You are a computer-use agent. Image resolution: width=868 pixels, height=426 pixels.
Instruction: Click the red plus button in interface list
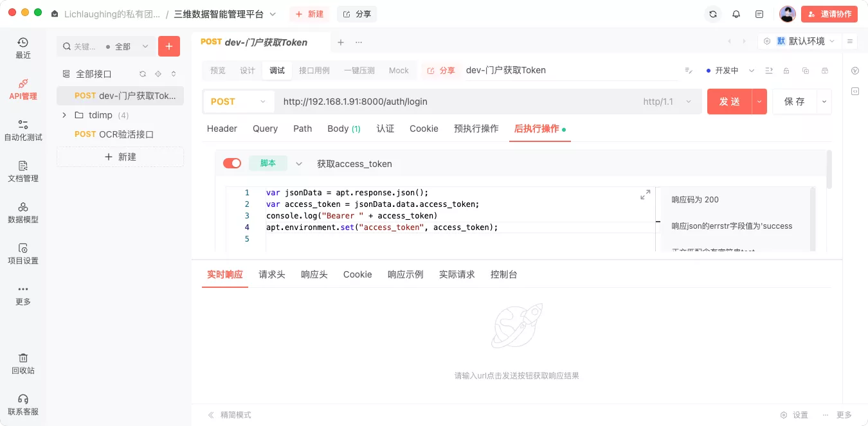click(x=169, y=46)
